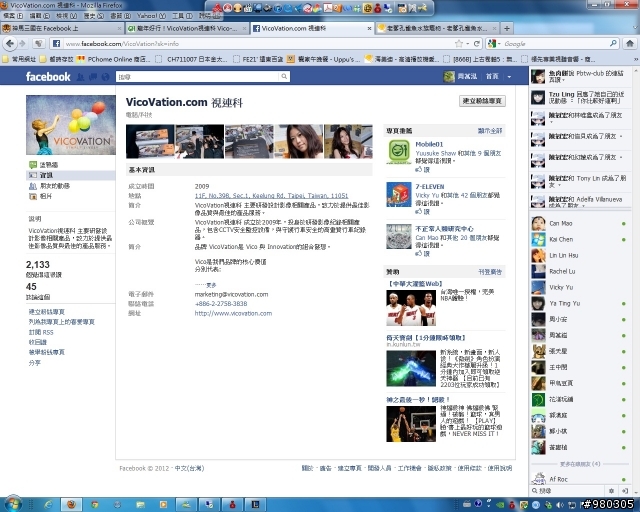Image resolution: width=640 pixels, height=512 pixels.
Task: Chat with Can Mao
Action: tap(580, 223)
